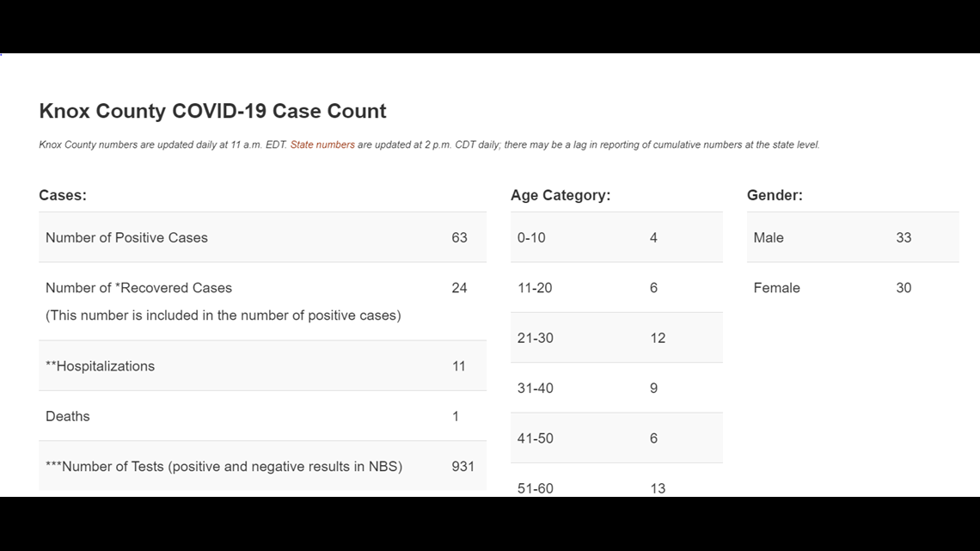Select the Hospitalizations row label
Image resolution: width=980 pixels, height=551 pixels.
[100, 366]
